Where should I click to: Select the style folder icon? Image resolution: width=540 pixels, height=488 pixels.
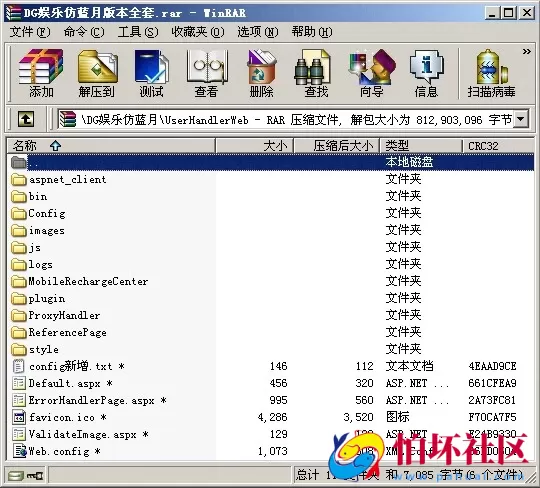coord(19,350)
